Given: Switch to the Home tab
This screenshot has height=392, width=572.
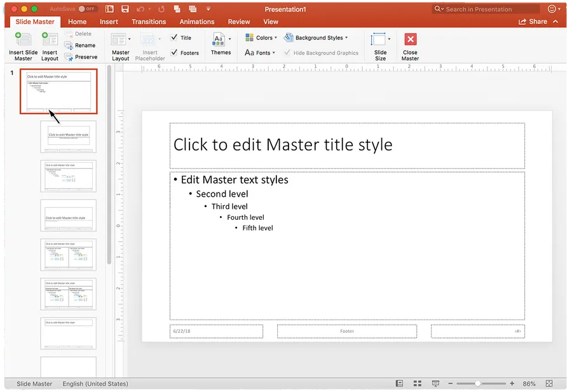Looking at the screenshot, I should [x=78, y=22].
